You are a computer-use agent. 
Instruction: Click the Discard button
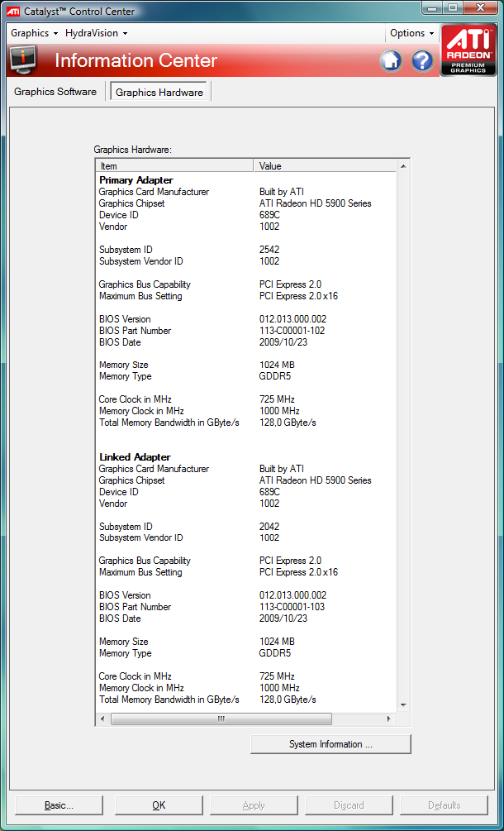click(349, 805)
